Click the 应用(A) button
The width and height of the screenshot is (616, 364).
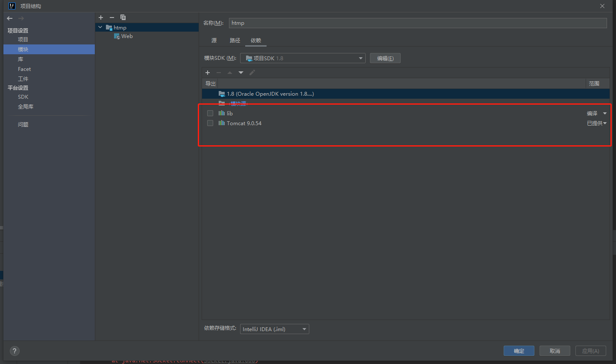591,351
